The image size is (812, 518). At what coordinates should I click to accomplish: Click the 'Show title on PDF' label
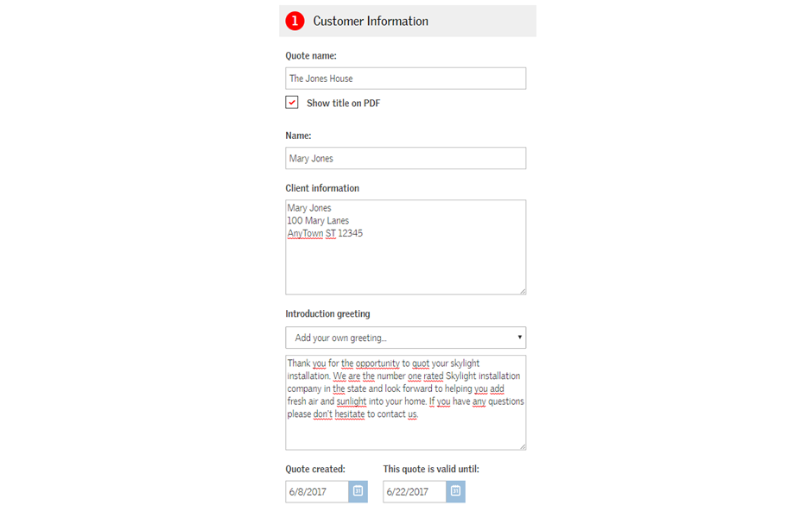(343, 103)
